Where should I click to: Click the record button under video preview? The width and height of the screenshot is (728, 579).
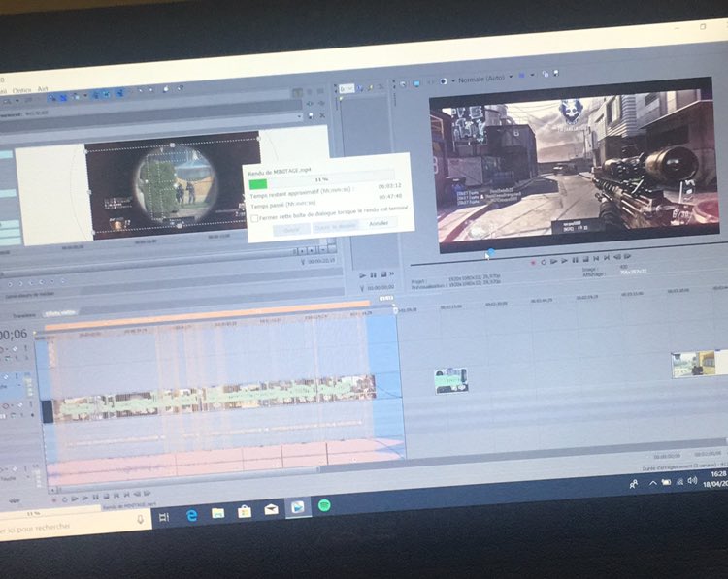pyautogui.click(x=533, y=263)
